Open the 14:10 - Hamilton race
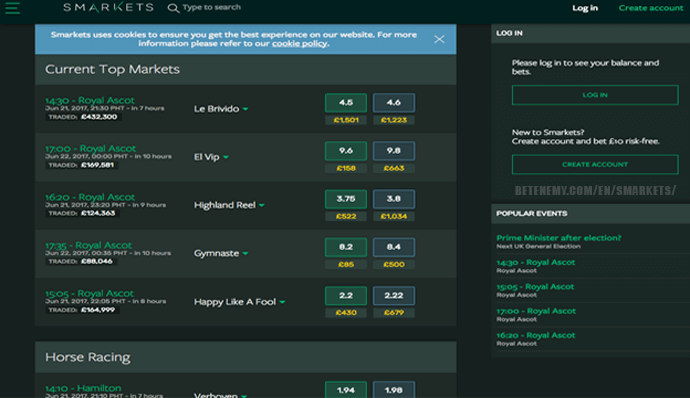Image resolution: width=690 pixels, height=398 pixels. (83, 388)
